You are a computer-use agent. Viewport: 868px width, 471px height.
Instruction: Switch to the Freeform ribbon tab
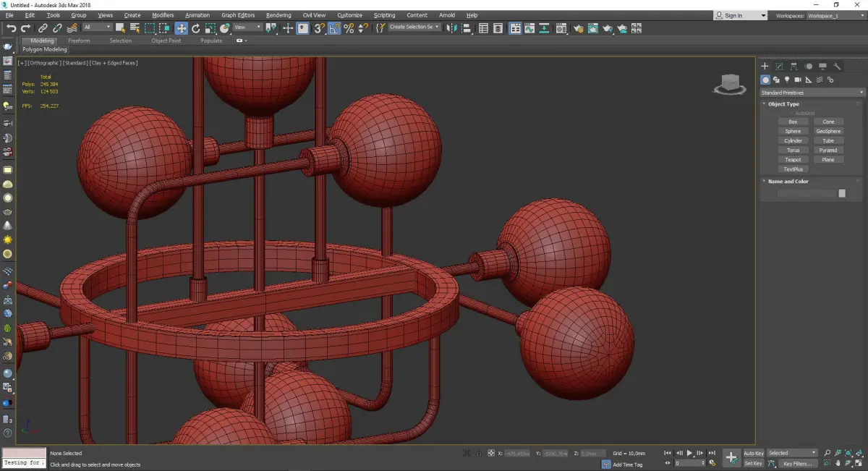click(x=79, y=41)
